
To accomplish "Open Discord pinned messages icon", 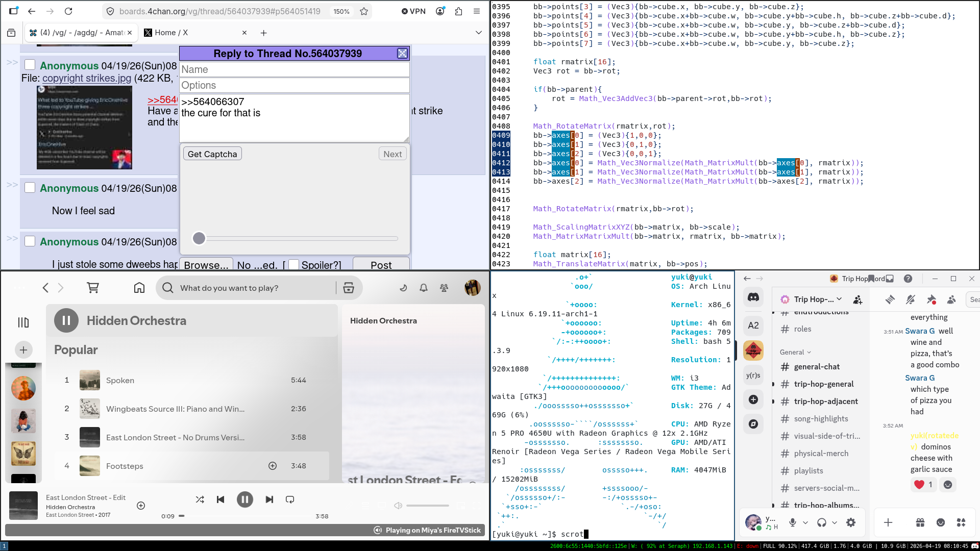I will click(x=931, y=299).
